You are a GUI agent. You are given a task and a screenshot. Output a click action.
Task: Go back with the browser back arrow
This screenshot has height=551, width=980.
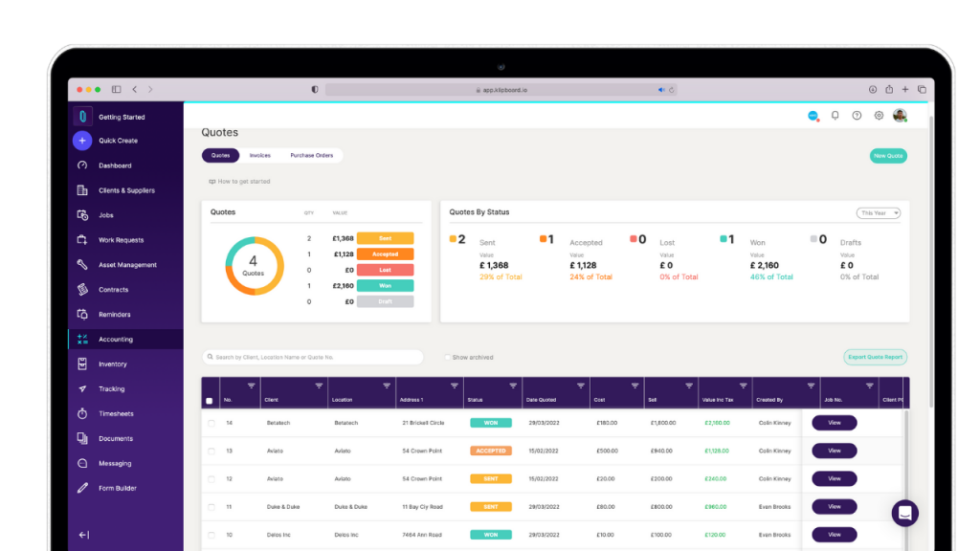pos(134,89)
